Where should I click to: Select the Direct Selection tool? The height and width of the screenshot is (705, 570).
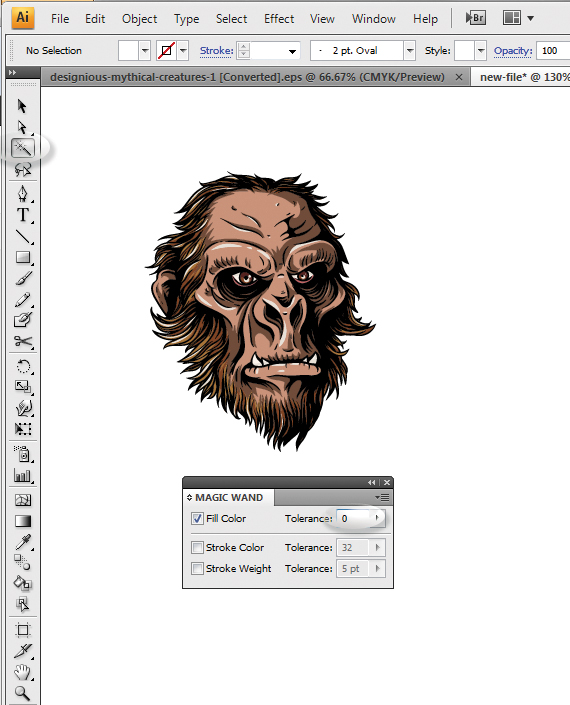(22, 127)
